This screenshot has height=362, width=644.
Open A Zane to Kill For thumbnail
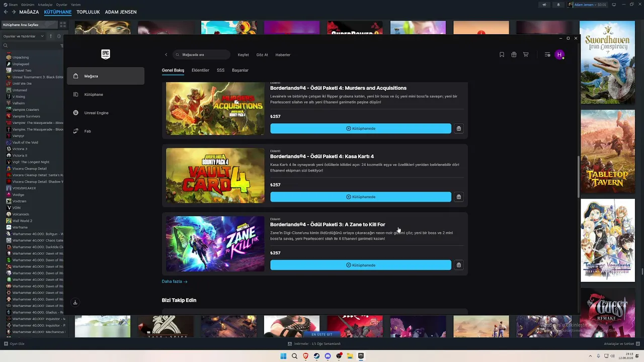tap(215, 244)
